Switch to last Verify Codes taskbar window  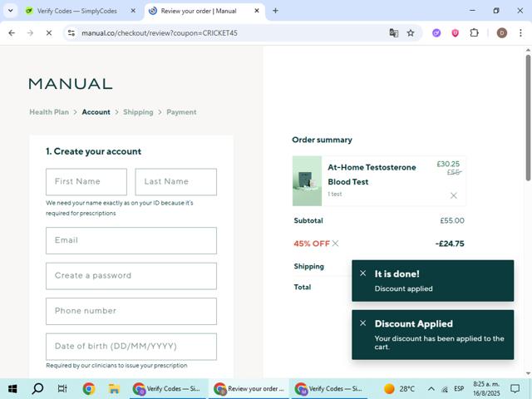tap(329, 388)
